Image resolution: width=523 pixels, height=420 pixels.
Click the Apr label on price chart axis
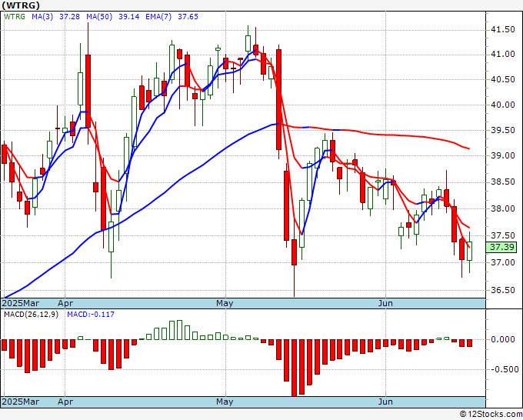coord(65,303)
